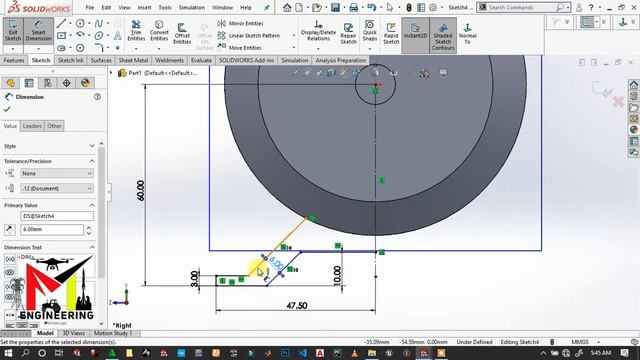Image resolution: width=640 pixels, height=360 pixels.
Task: Open the Trim Entities dropdown arrow
Action: (136, 49)
